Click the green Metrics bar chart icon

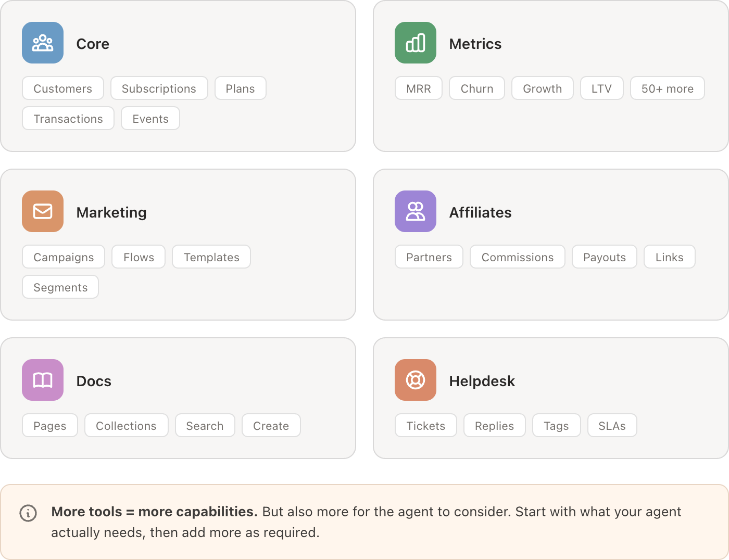(416, 43)
